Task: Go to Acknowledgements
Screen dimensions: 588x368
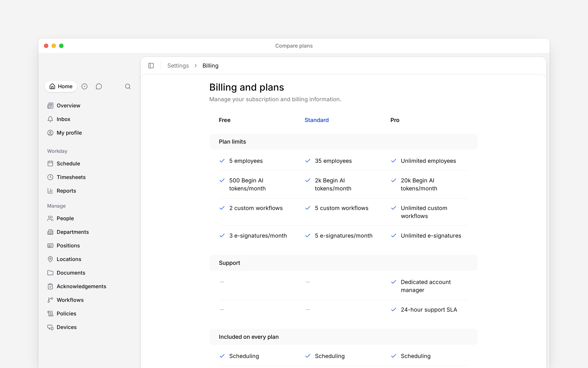Action: coord(81,286)
